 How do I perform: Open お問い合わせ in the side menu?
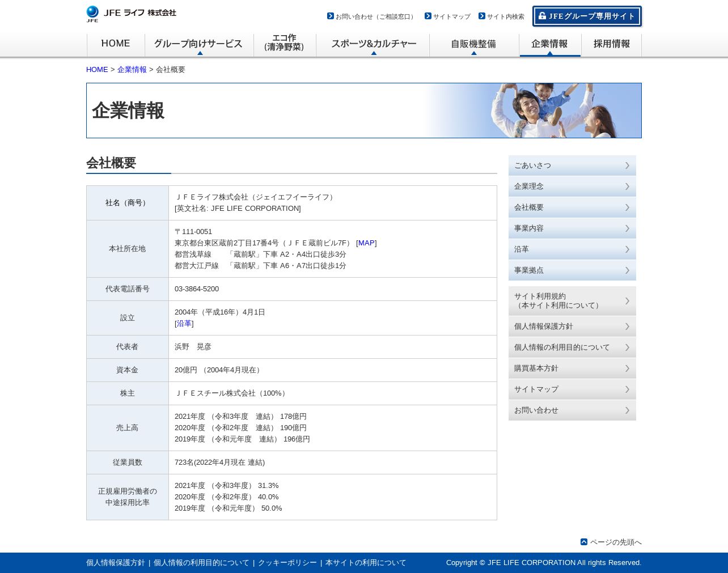(x=572, y=410)
